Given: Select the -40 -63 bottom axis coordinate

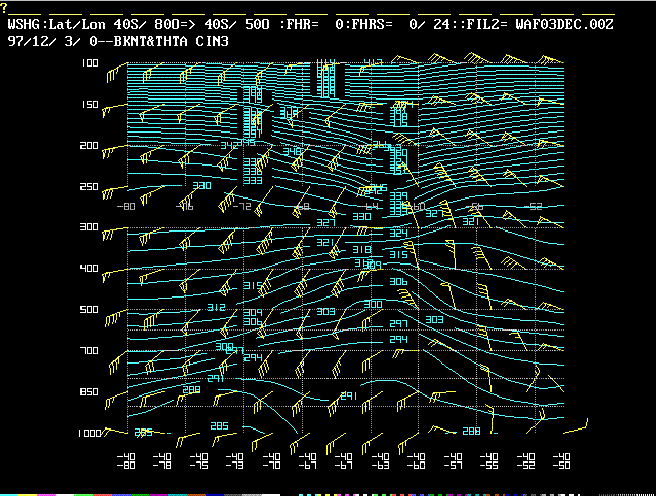Looking at the screenshot, I should (x=380, y=460).
